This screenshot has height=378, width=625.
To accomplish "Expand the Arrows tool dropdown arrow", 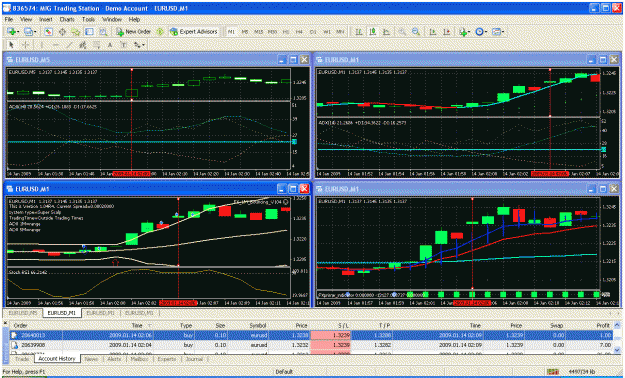I will click(143, 45).
